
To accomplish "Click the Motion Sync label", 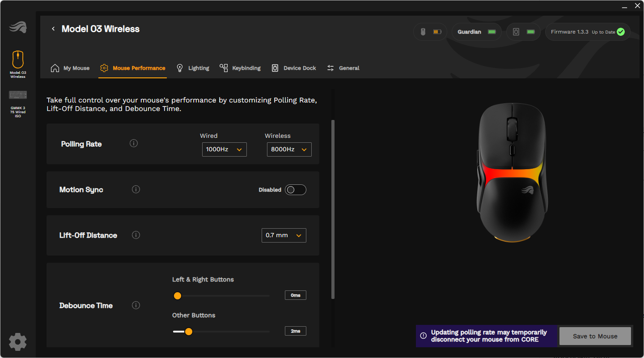I will pos(81,190).
